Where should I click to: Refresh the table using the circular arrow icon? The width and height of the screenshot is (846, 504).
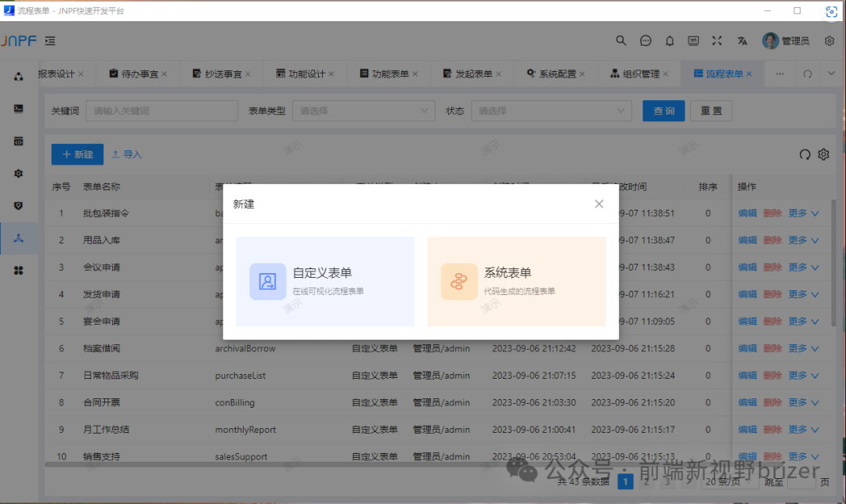pos(804,154)
